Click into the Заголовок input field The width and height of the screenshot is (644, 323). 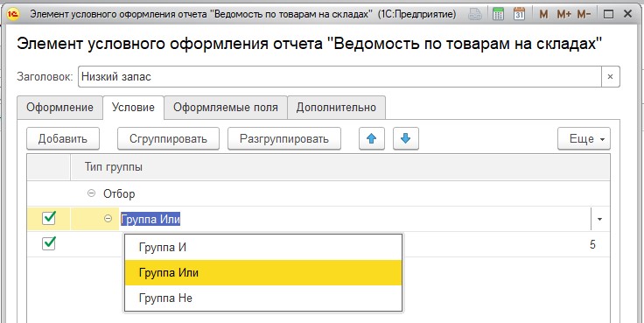(339, 77)
